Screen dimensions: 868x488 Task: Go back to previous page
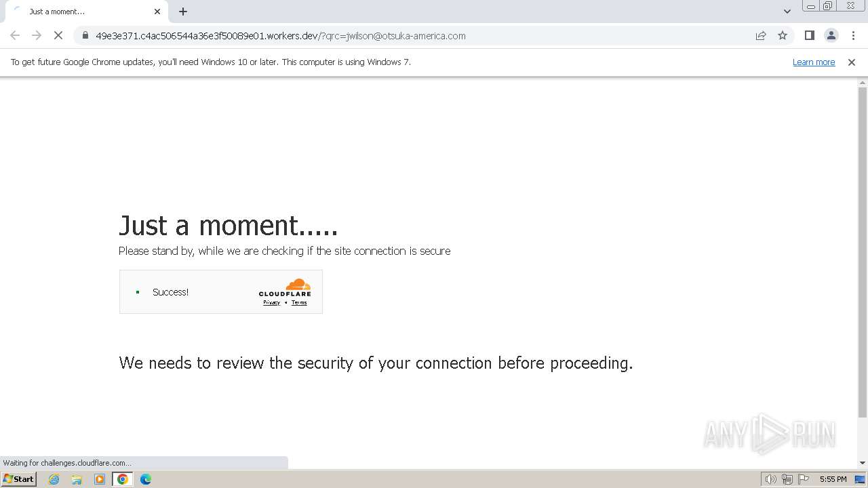click(15, 35)
